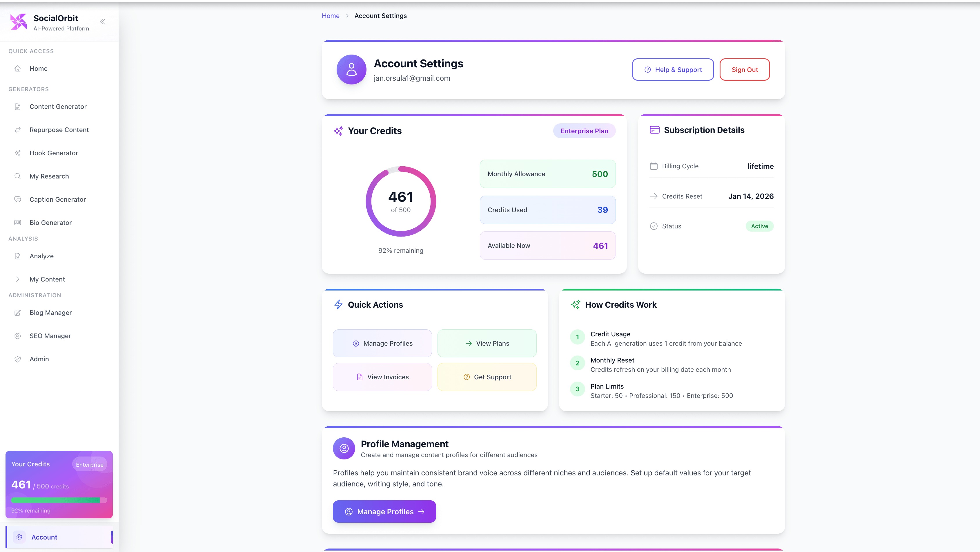This screenshot has height=552, width=980.
Task: Click the SocialOrbit pinwheel logo
Action: pyautogui.click(x=18, y=22)
